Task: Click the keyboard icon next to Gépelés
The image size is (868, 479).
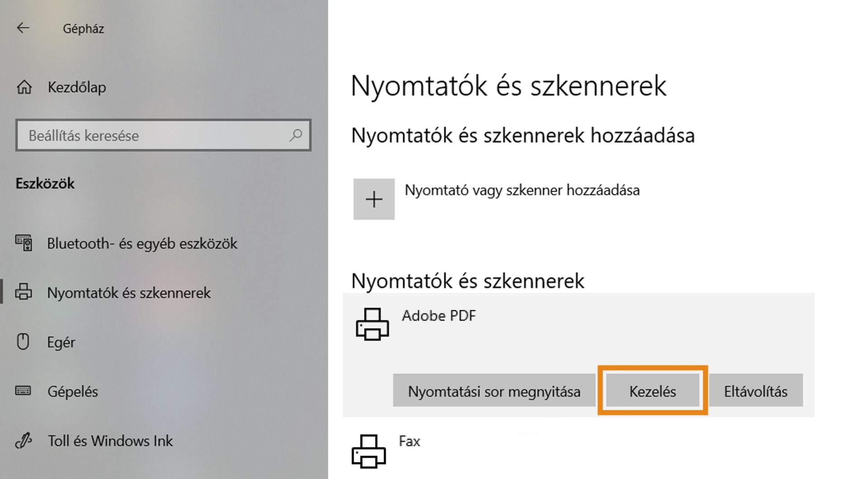Action: click(x=24, y=391)
